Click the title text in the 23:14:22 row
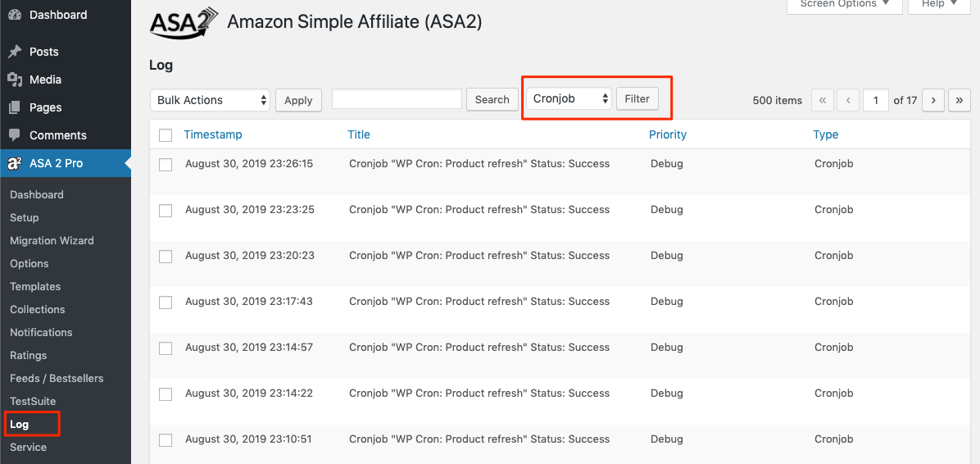Viewport: 980px width, 464px height. tap(479, 393)
